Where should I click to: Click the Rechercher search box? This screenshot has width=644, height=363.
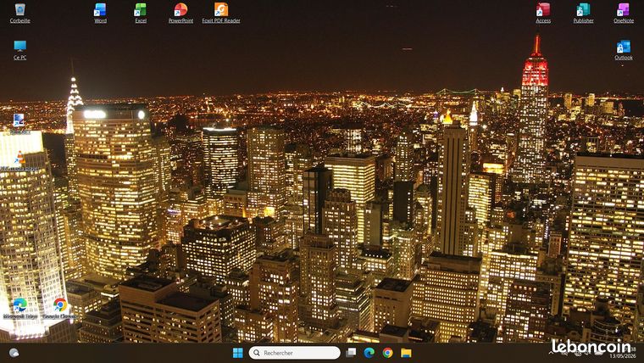[x=295, y=353]
